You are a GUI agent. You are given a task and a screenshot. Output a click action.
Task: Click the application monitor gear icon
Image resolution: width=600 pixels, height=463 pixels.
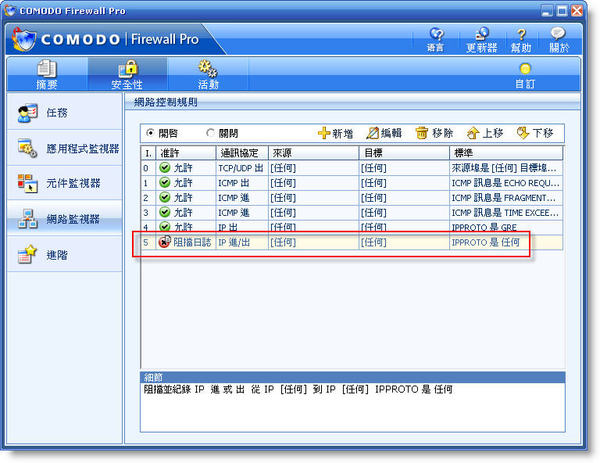(x=27, y=148)
